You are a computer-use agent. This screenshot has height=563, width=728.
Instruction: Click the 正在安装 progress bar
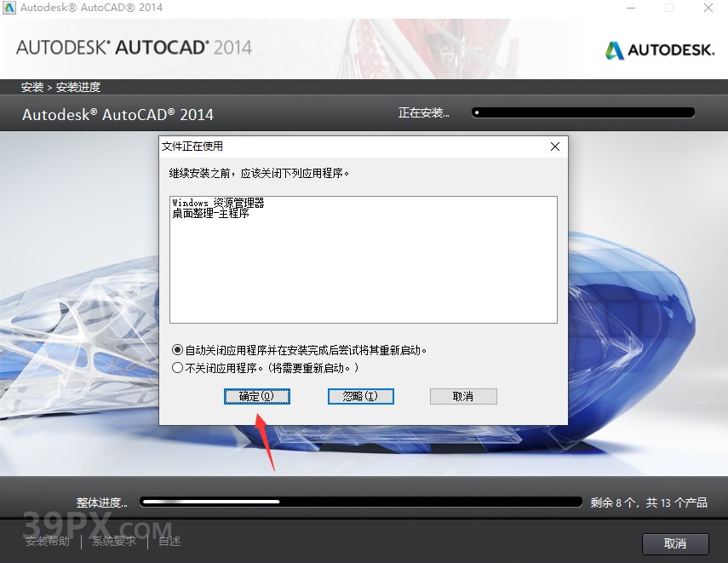coord(583,112)
